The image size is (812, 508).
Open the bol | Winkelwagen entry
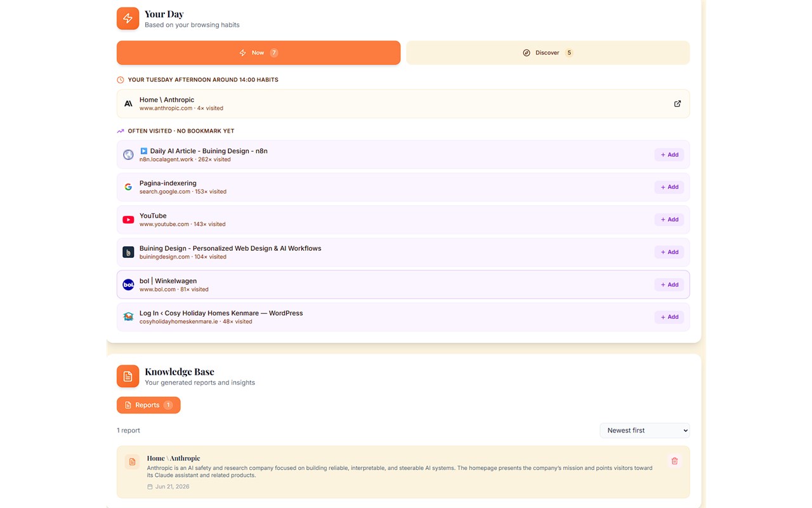tap(403, 284)
